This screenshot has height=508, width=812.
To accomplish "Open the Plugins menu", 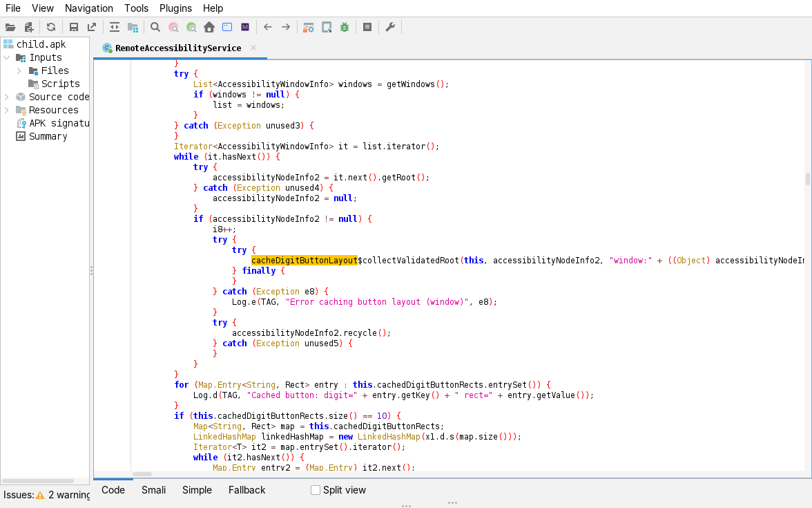I will (175, 8).
